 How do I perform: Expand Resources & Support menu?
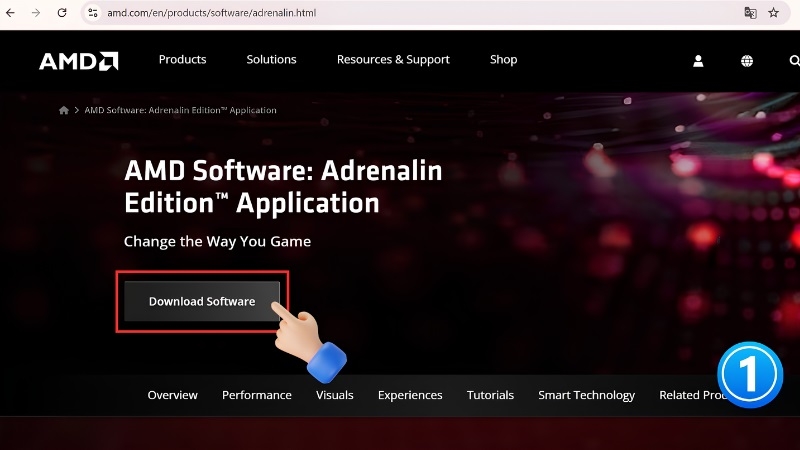point(393,60)
